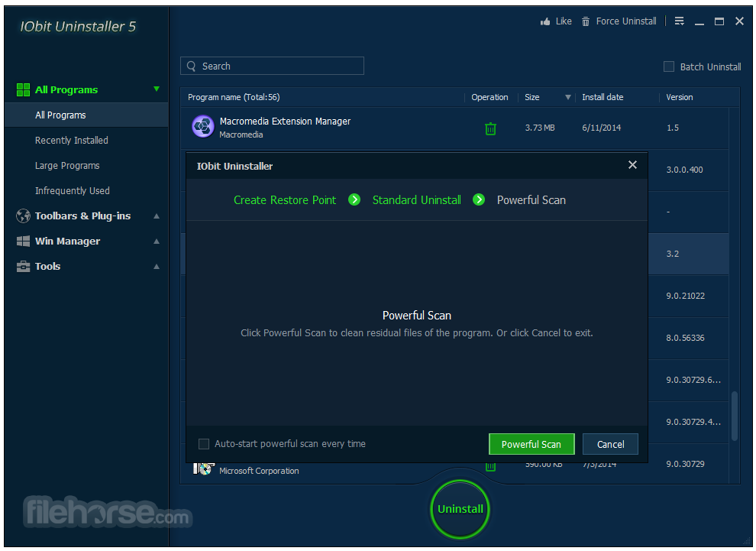Viewport: 756px width, 551px height.
Task: Sort by Install date column header
Action: coord(603,98)
